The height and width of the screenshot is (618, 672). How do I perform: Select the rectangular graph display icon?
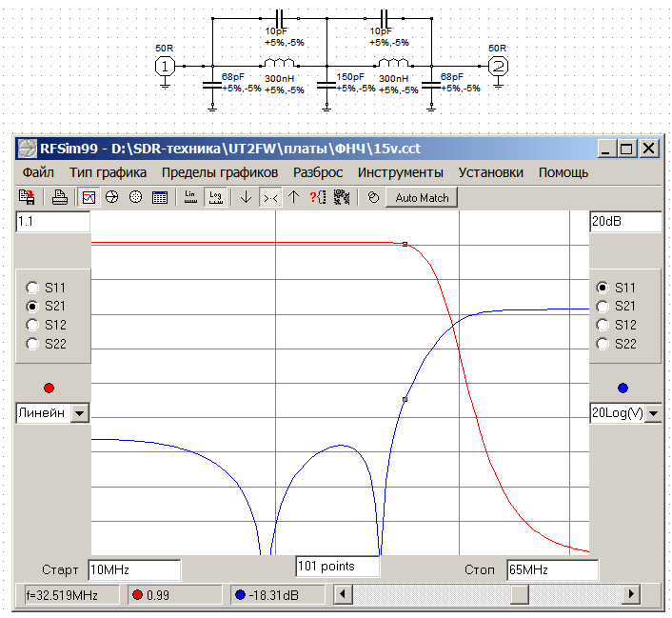(89, 197)
